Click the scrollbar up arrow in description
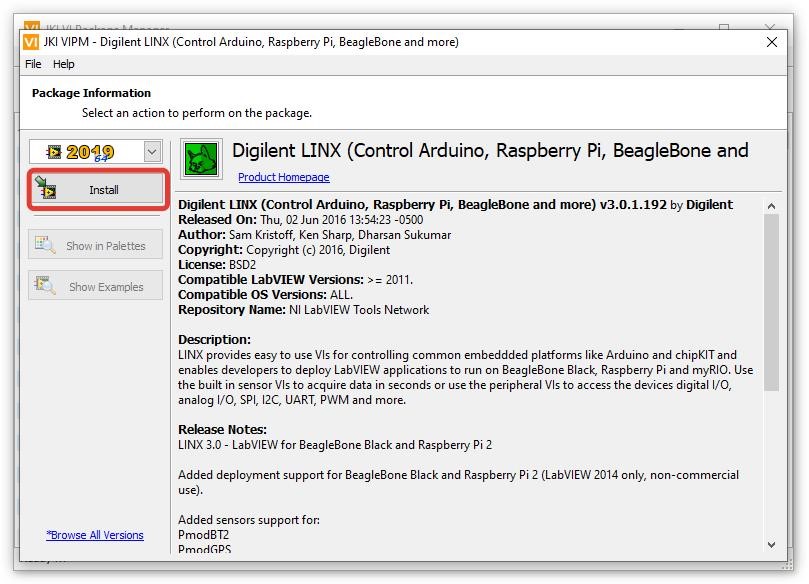Screen dimensions: 809x584 pyautogui.click(x=772, y=206)
